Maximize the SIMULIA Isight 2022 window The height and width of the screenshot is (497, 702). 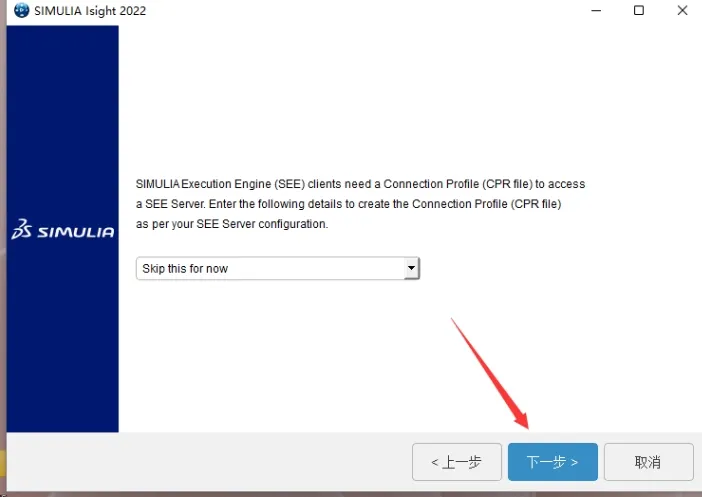639,10
